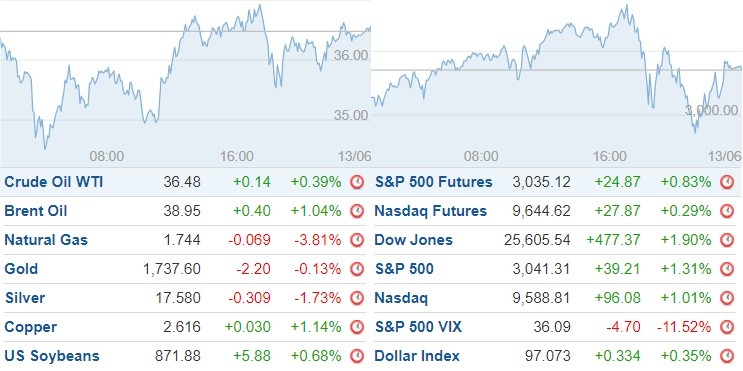The image size is (743, 371).
Task: Open the Silver commodity link
Action: [25, 298]
